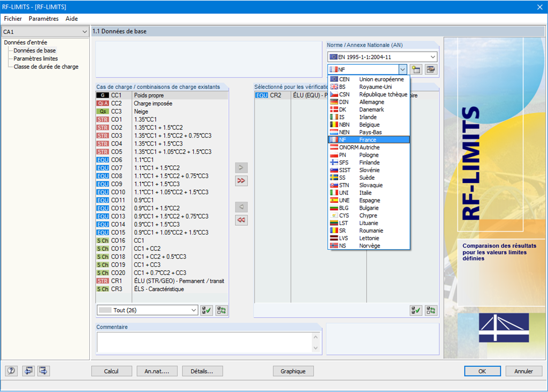Image resolution: width=548 pixels, height=392 pixels.
Task: Open the Fichier menu
Action: coord(13,19)
